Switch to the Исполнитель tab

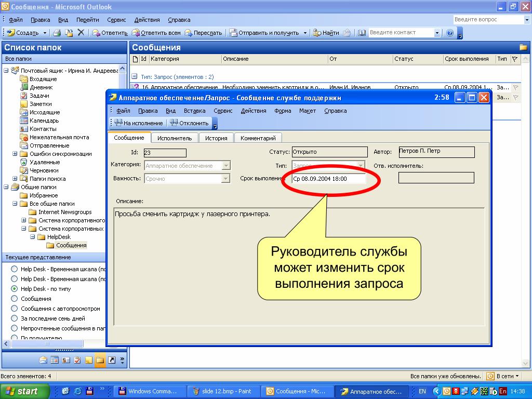175,138
